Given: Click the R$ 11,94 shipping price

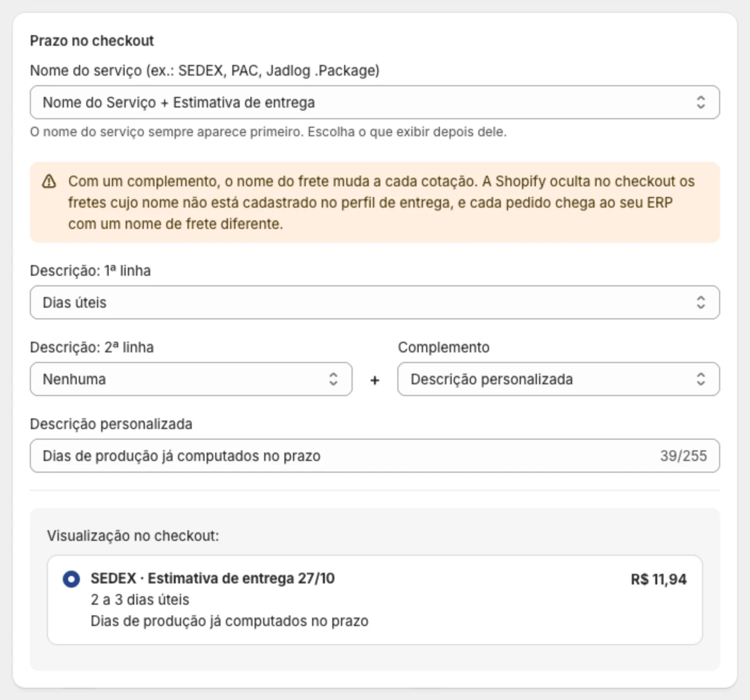Looking at the screenshot, I should (x=658, y=579).
